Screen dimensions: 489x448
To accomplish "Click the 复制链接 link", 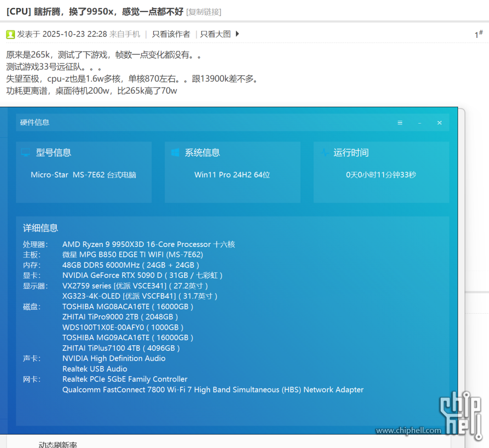I will coord(204,11).
